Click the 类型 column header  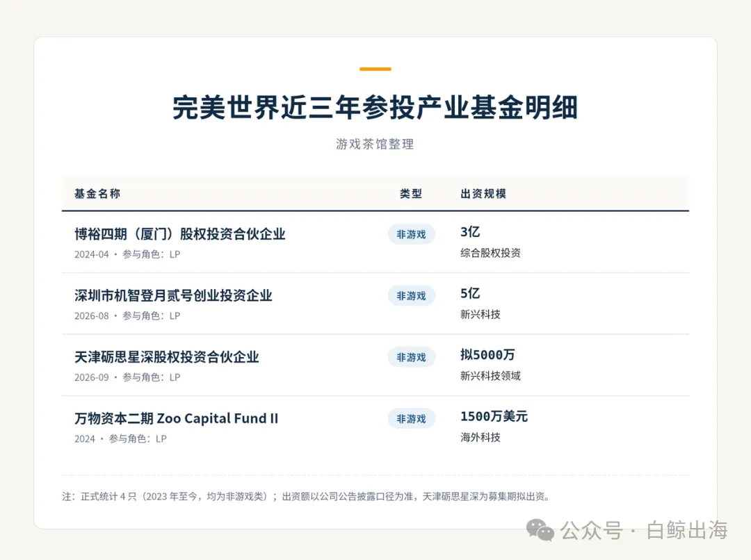[x=411, y=193]
